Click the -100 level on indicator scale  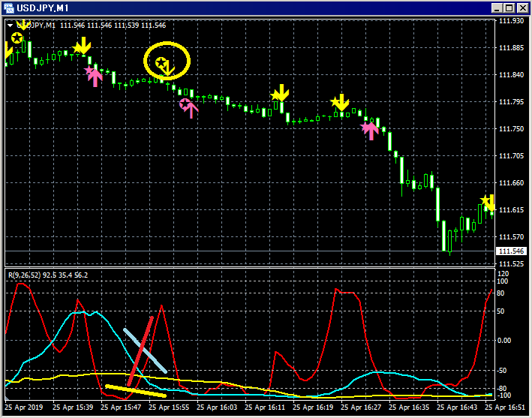tap(503, 395)
